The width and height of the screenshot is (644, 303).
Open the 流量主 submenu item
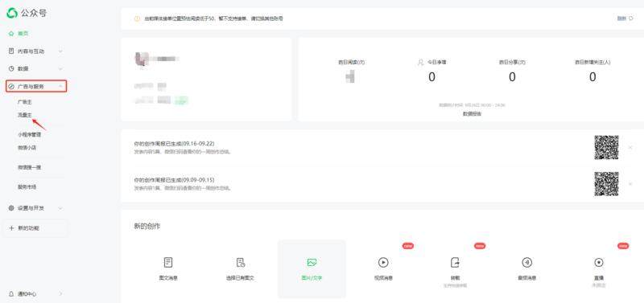(x=24, y=115)
